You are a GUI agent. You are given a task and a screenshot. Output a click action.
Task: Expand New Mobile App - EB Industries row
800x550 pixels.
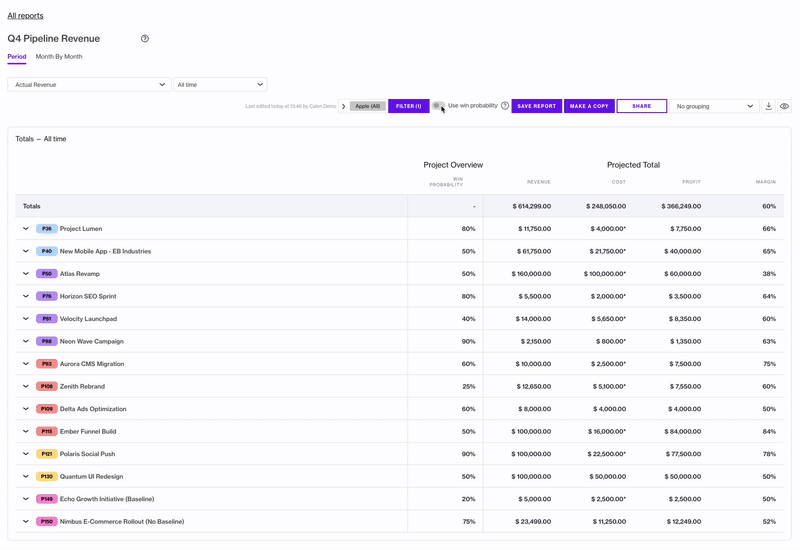pos(26,251)
